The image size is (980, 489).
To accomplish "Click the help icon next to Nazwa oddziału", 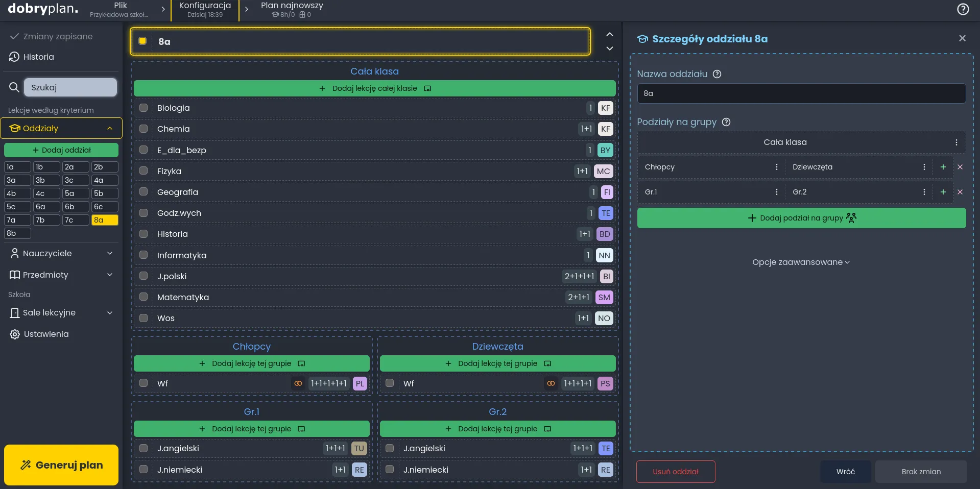I will pos(717,74).
